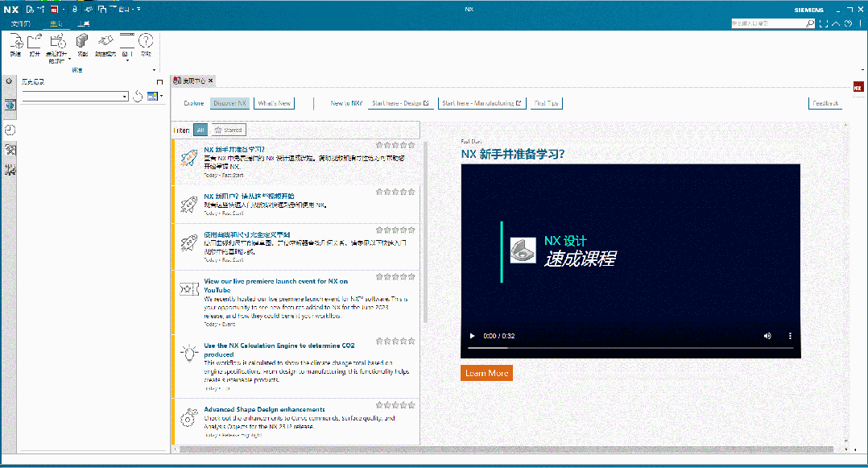
Task: Close the Discovery Center tab with its X
Action: [210, 81]
